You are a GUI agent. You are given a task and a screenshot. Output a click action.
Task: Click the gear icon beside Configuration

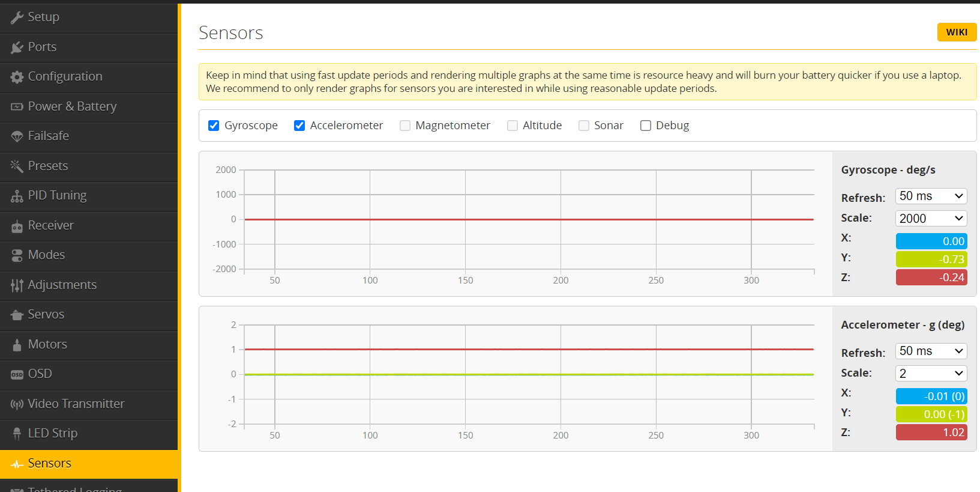click(17, 77)
